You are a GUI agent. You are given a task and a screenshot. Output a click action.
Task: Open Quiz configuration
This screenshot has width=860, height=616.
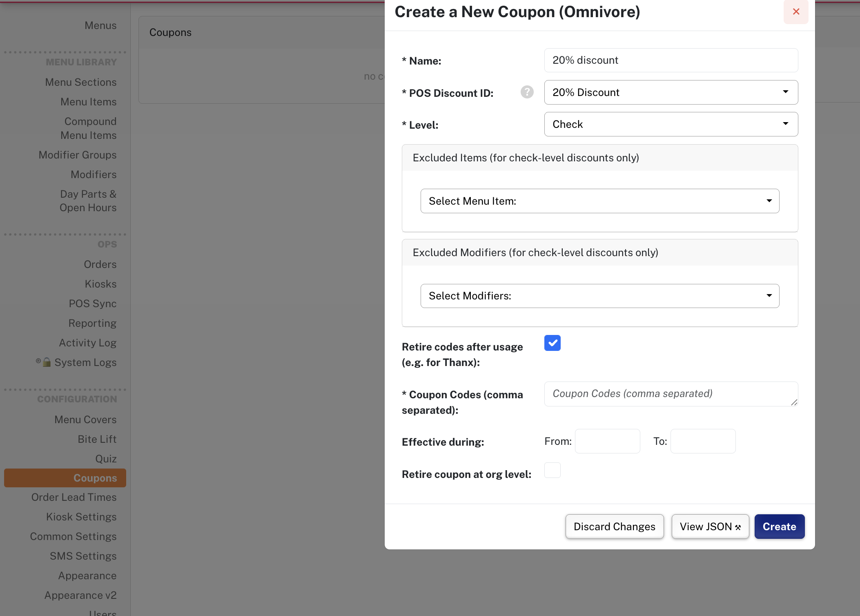tap(106, 459)
